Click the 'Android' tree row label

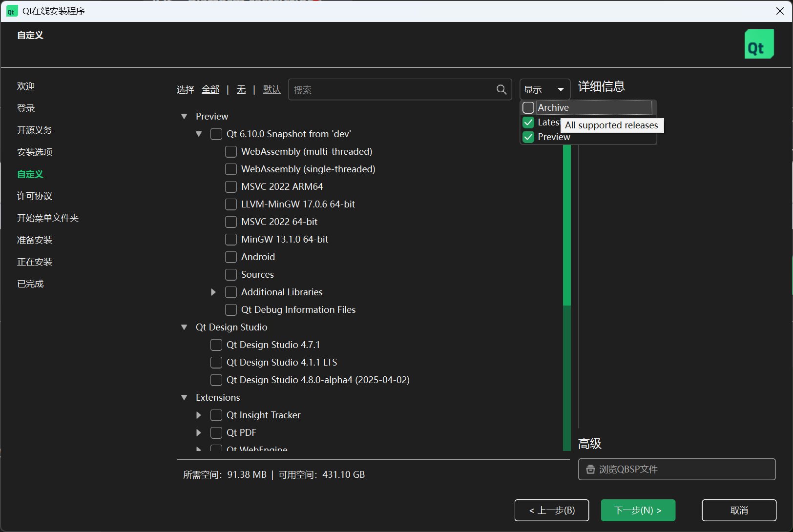coord(258,257)
